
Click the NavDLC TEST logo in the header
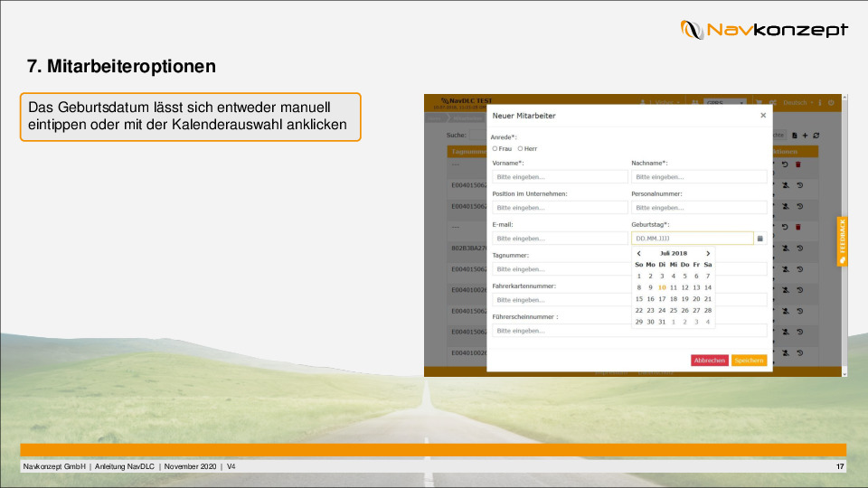pos(466,102)
